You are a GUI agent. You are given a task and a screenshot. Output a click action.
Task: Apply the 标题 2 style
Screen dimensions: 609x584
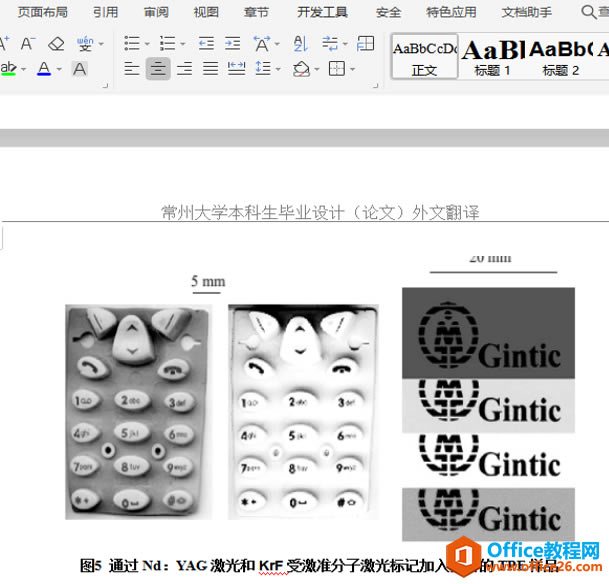pyautogui.click(x=561, y=57)
